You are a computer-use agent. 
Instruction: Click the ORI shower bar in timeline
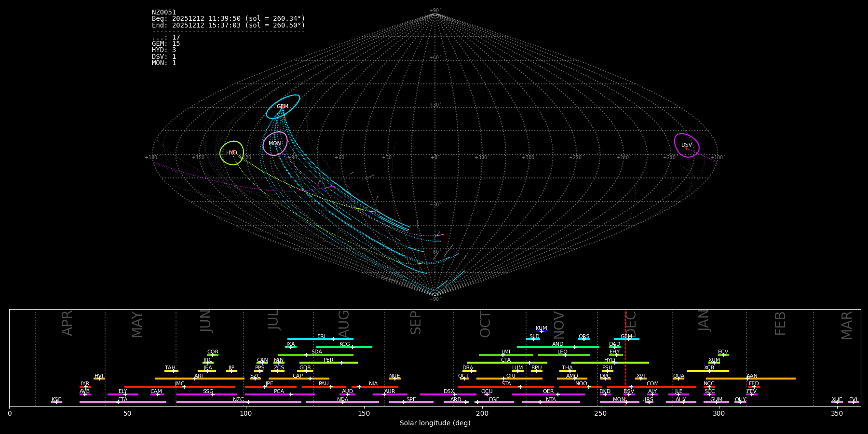509,379
